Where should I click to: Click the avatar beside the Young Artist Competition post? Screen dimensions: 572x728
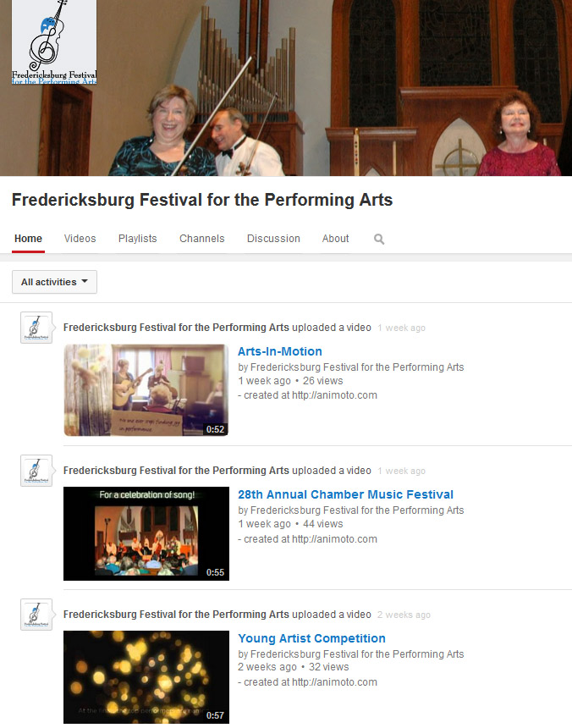point(36,615)
